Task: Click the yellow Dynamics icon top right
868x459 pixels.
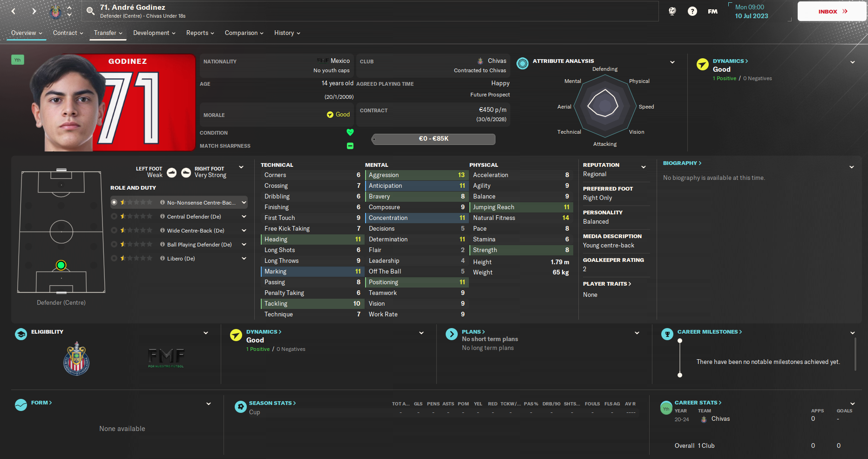Action: [702, 64]
